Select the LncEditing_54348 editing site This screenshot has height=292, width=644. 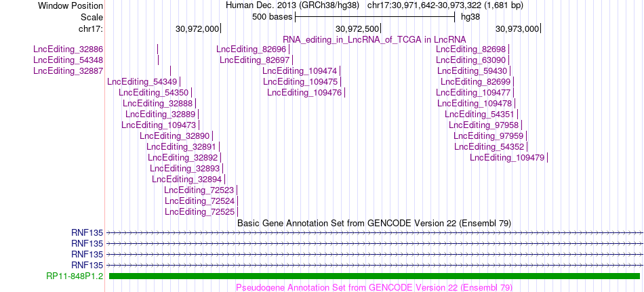coord(68,60)
